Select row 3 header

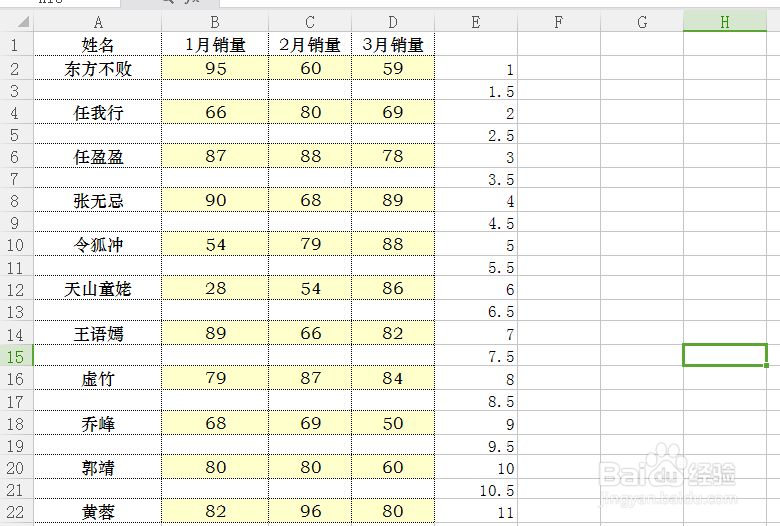[16, 90]
